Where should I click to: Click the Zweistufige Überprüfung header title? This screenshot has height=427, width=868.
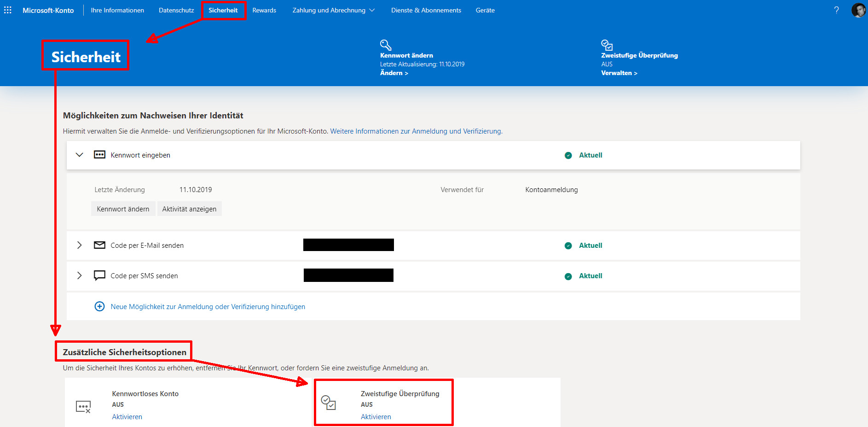639,55
